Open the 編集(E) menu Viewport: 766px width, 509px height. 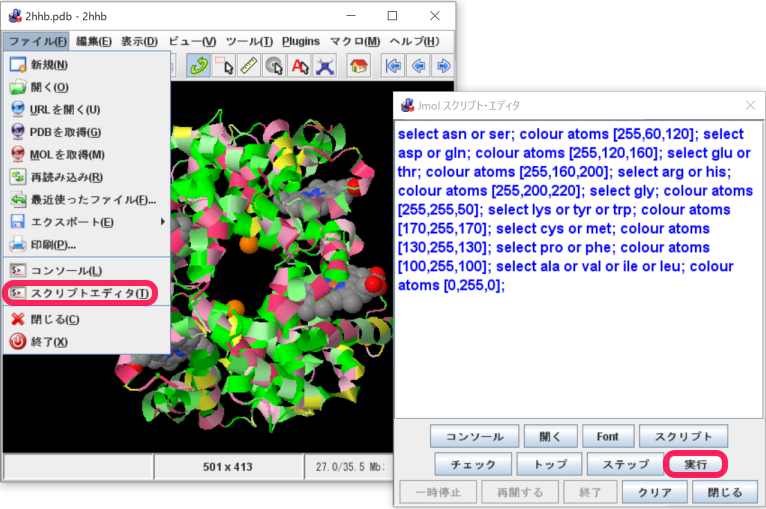[93, 41]
